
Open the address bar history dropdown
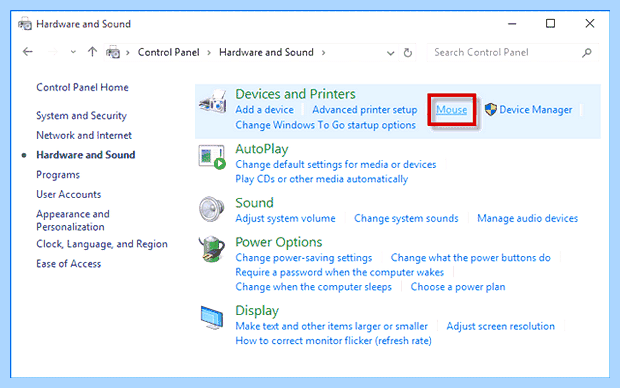(x=390, y=53)
